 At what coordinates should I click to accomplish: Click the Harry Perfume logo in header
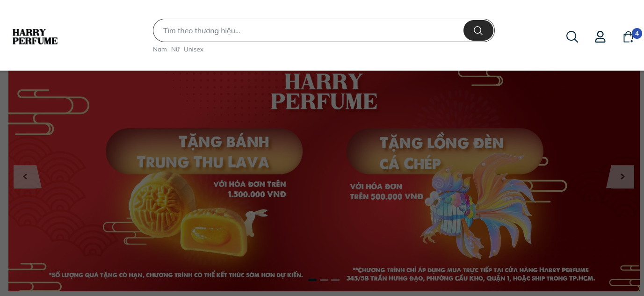point(35,36)
